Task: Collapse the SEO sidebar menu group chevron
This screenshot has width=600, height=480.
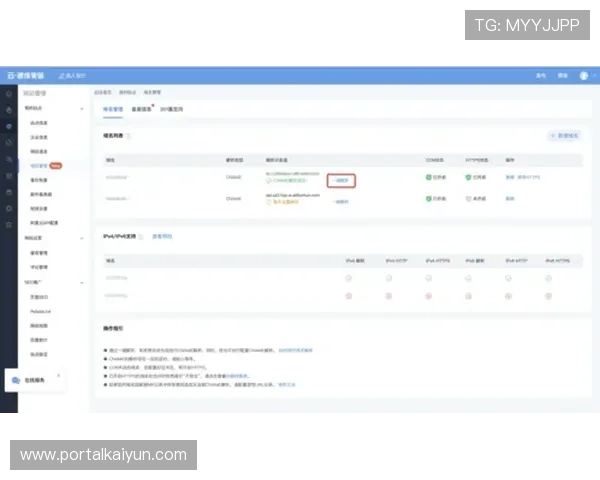Action: coord(82,283)
